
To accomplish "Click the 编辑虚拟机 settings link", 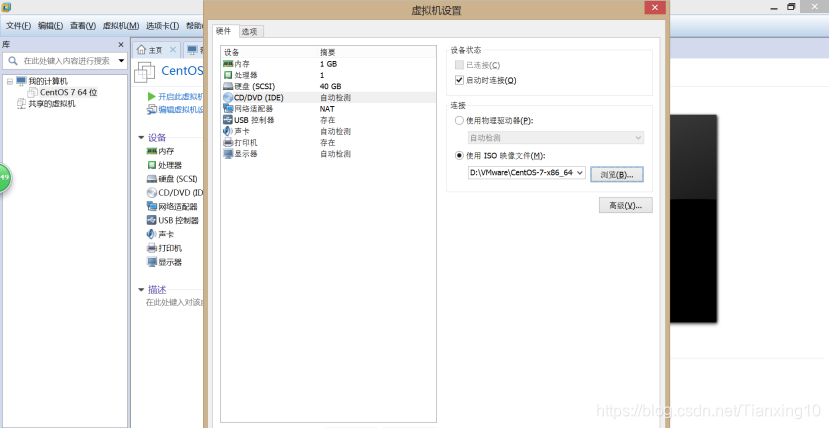I will (181, 110).
